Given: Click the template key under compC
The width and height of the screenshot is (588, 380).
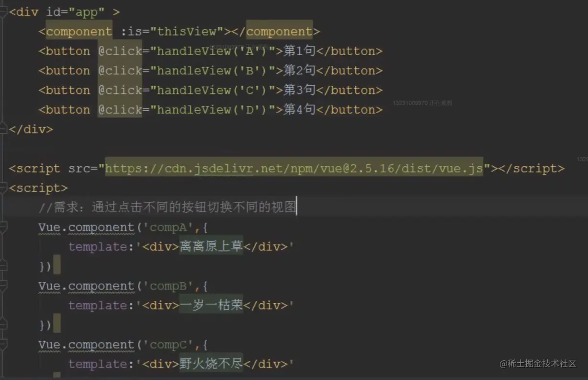Looking at the screenshot, I should click(x=98, y=365).
